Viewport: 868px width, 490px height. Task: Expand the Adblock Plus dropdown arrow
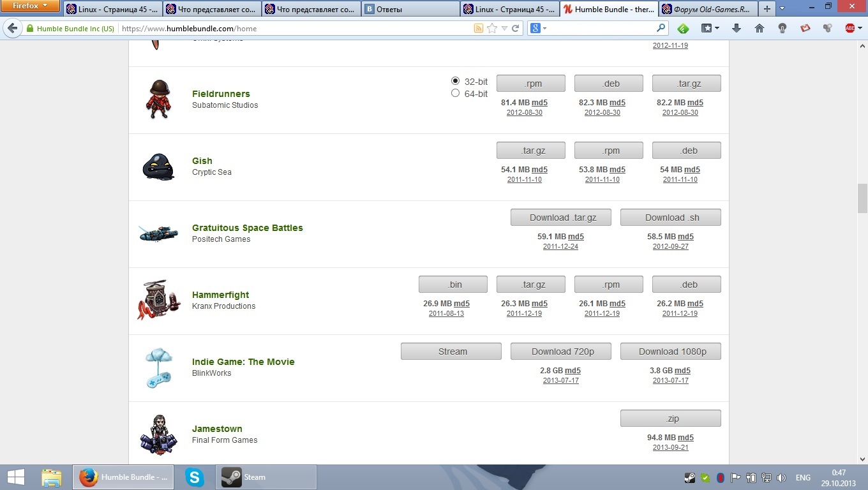coord(859,28)
